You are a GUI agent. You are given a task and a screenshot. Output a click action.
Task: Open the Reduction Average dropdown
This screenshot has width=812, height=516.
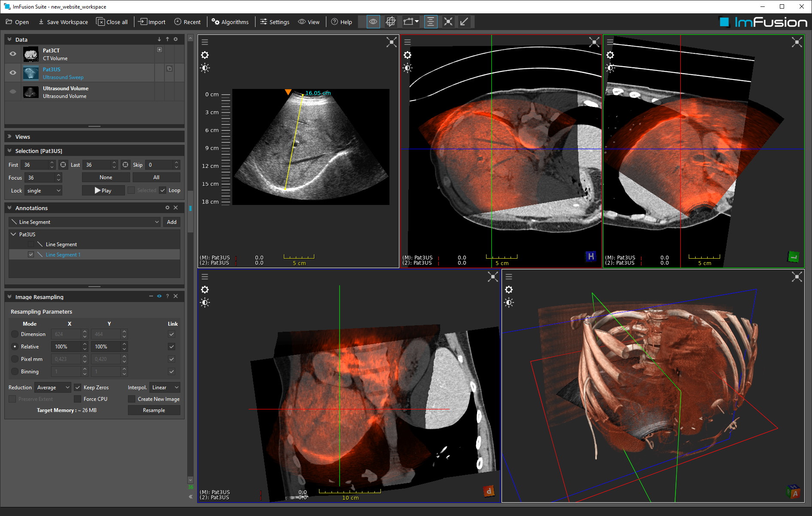(53, 388)
